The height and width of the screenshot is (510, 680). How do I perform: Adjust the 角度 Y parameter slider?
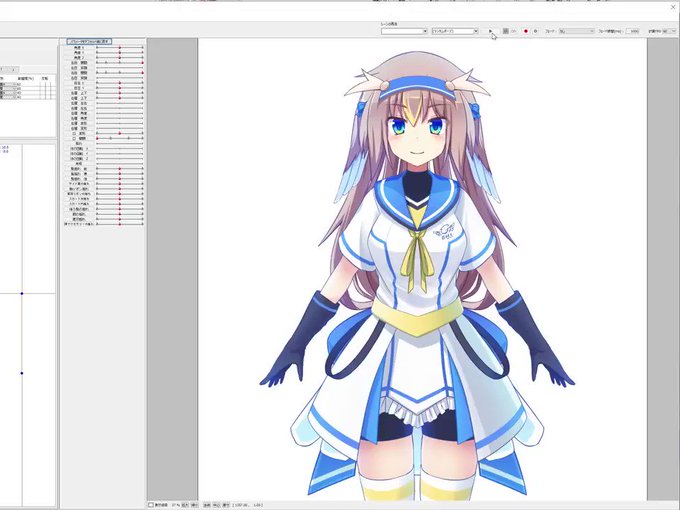pyautogui.click(x=120, y=52)
